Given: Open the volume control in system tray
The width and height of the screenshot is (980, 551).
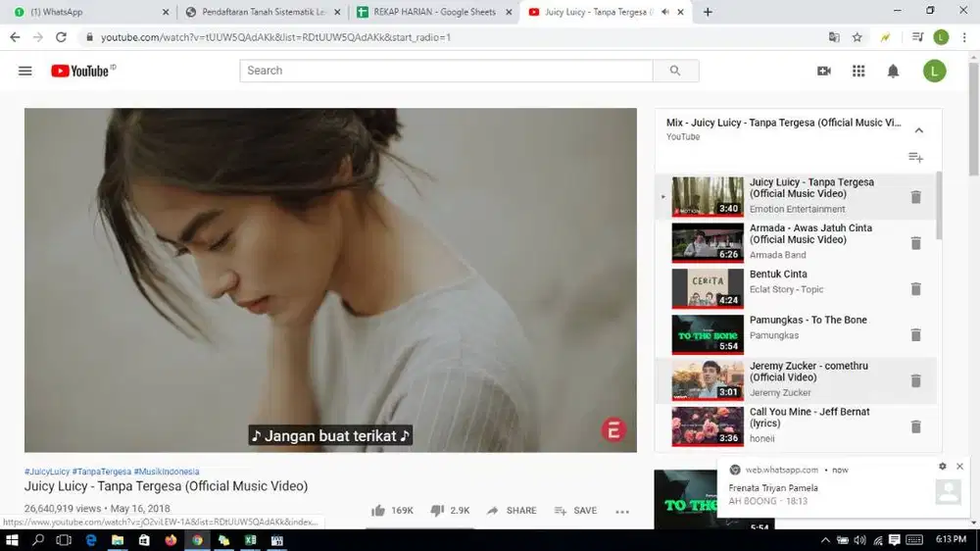Looking at the screenshot, I should click(x=860, y=540).
